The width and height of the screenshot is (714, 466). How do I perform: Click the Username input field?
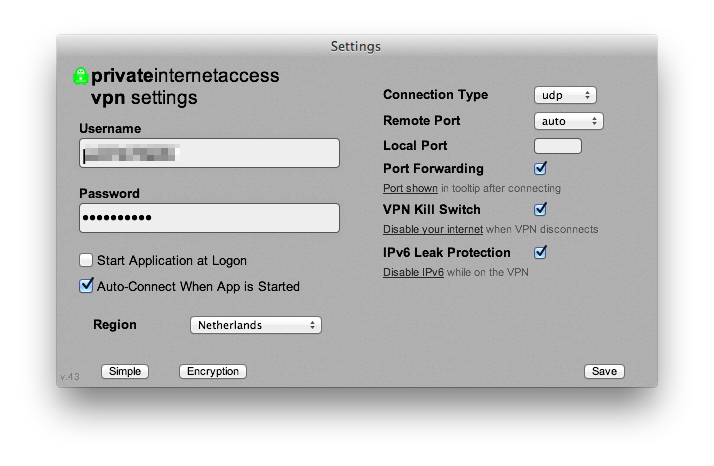pyautogui.click(x=209, y=153)
